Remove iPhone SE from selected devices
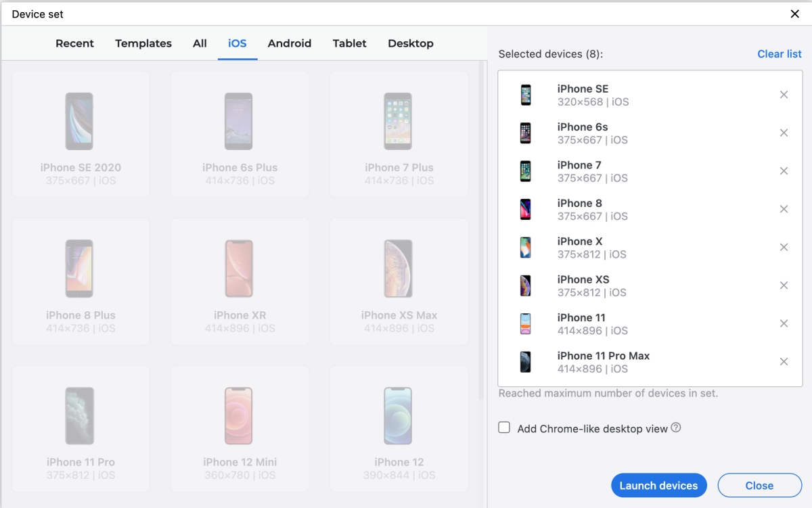This screenshot has width=812, height=508. tap(784, 95)
